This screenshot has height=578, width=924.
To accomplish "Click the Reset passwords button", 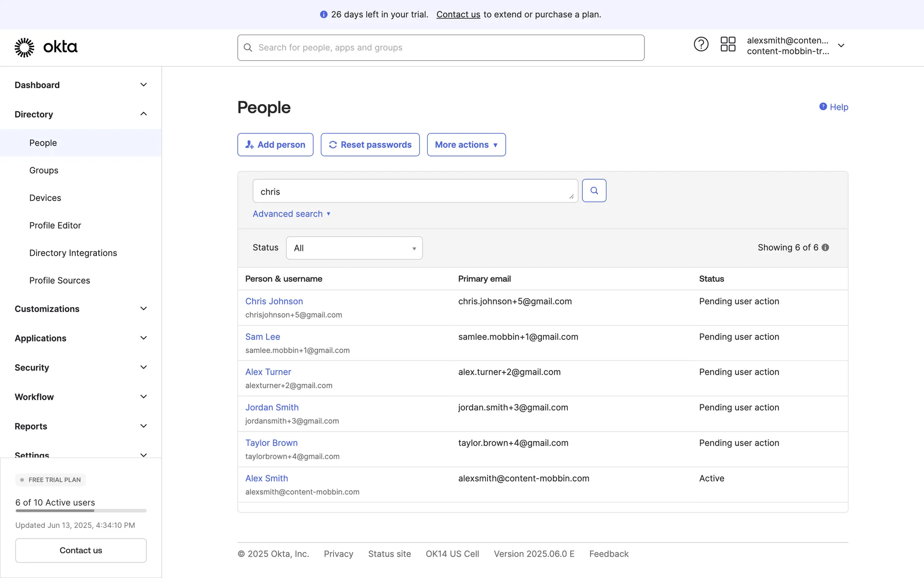I will 370,144.
